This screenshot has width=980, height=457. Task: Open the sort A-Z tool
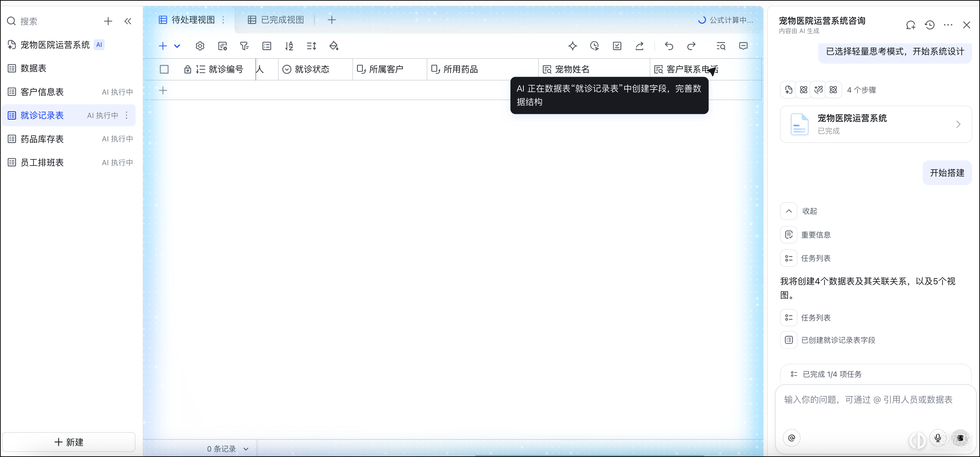(289, 46)
